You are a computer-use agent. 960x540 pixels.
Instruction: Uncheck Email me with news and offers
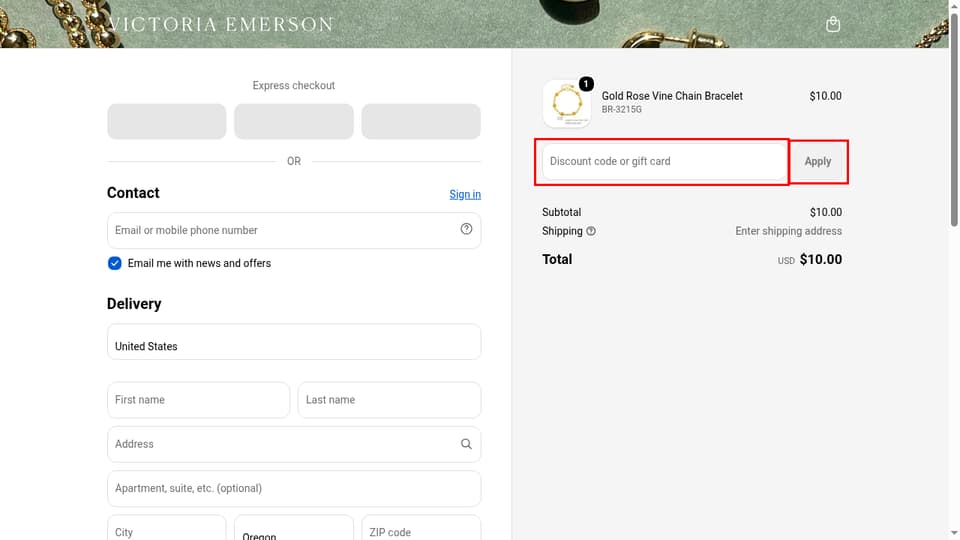click(x=114, y=263)
